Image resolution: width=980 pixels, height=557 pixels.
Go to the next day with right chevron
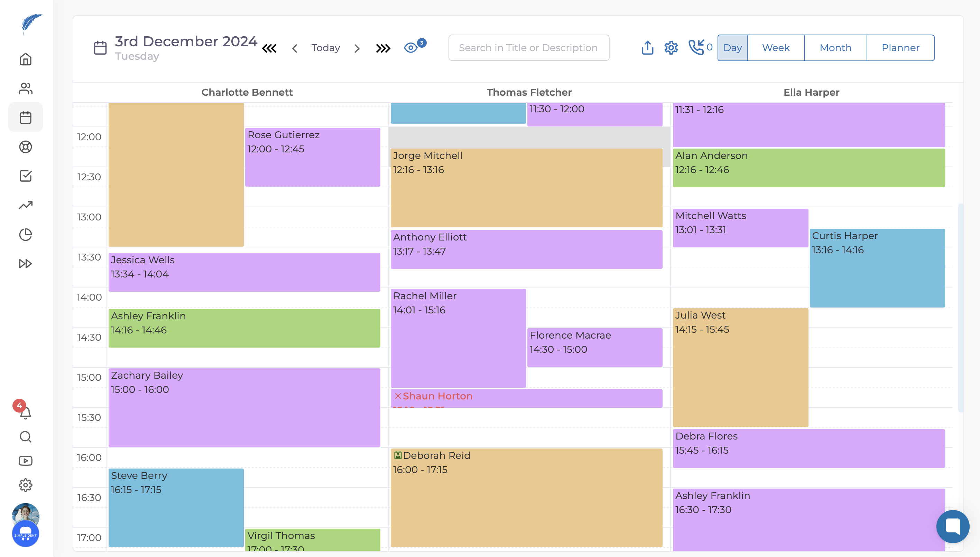[357, 48]
